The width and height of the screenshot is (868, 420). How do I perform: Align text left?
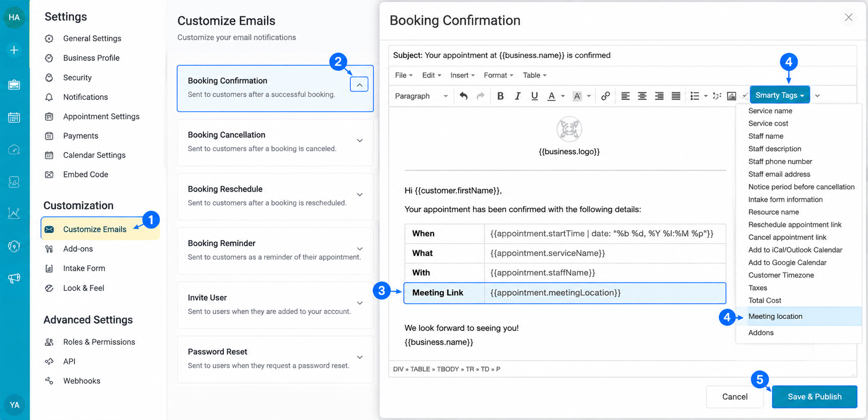[625, 96]
